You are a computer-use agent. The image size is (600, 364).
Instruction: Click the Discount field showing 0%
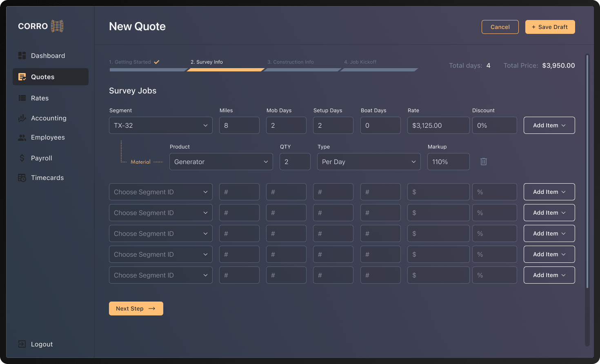tap(495, 125)
